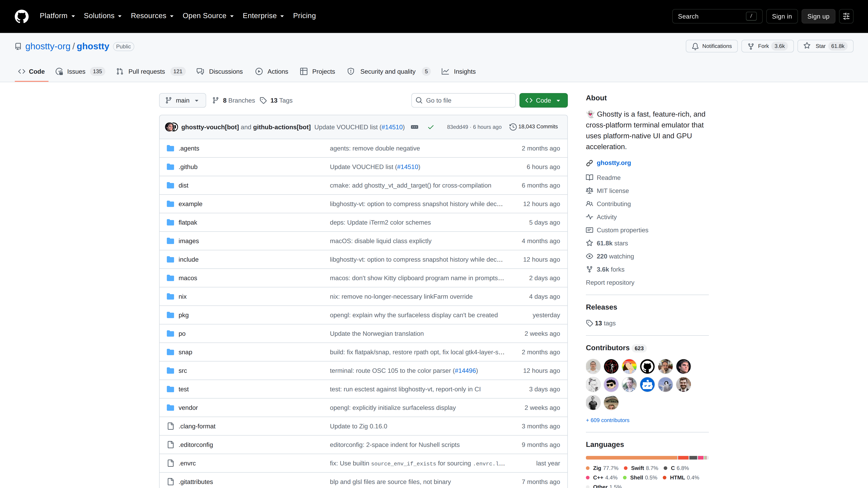868x488 pixels.
Task: Open the Insights tab
Action: coord(459,71)
